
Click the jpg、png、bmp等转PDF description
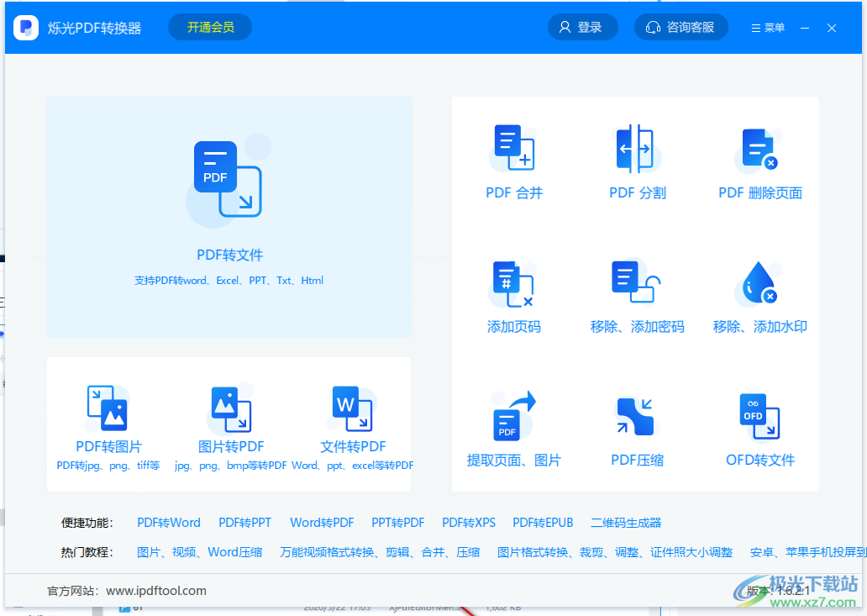pos(230,465)
